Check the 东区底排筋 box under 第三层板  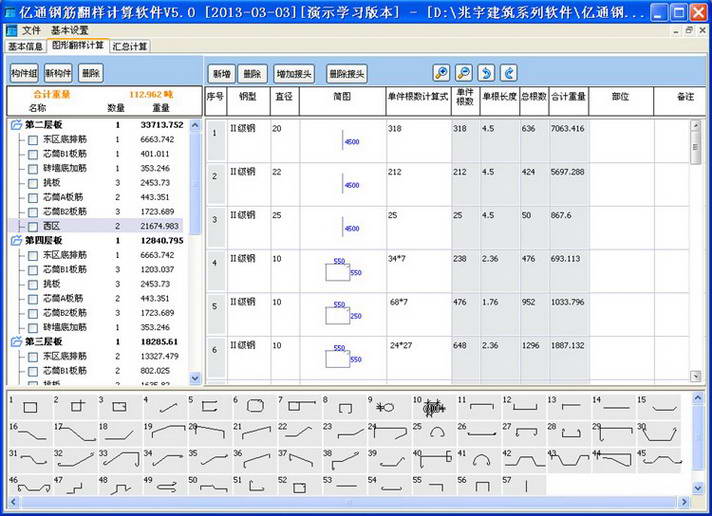click(33, 357)
